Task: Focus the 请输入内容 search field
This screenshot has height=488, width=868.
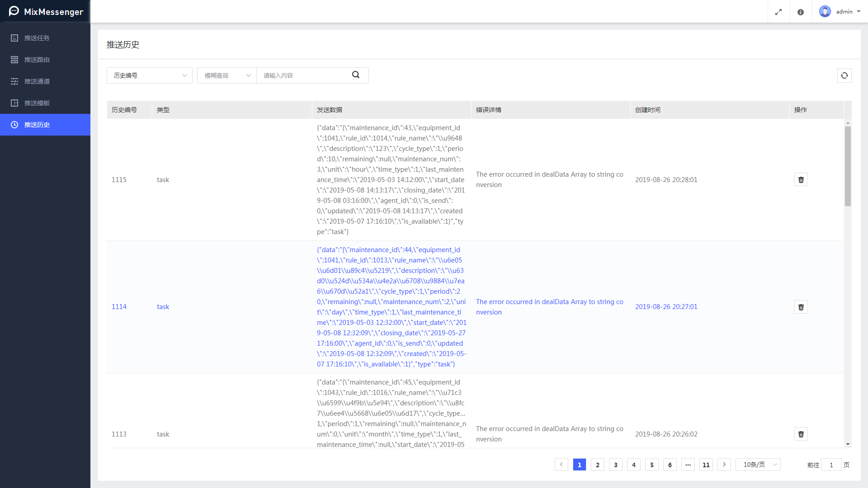Action: pos(303,75)
